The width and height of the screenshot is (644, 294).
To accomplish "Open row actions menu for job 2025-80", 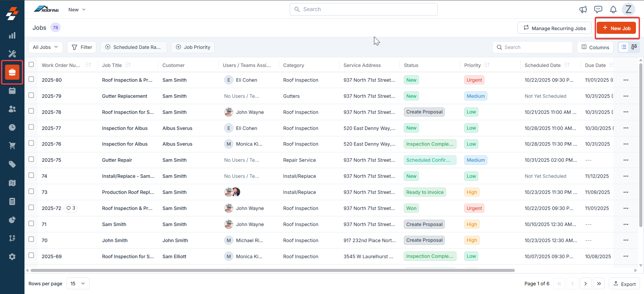I will (x=626, y=80).
